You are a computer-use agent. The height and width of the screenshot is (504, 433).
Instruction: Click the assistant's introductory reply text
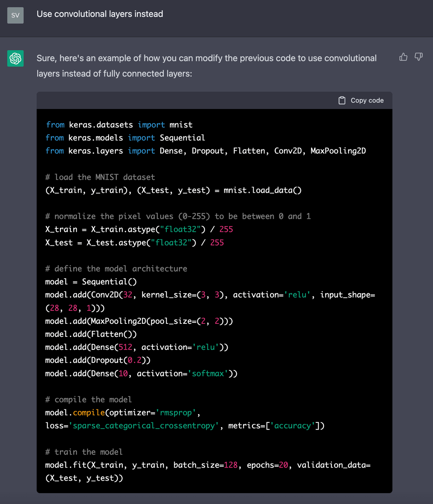206,66
